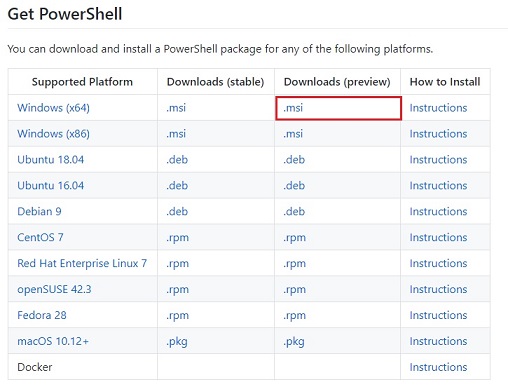Download the CentOS 7 preview .rpm

pyautogui.click(x=294, y=238)
